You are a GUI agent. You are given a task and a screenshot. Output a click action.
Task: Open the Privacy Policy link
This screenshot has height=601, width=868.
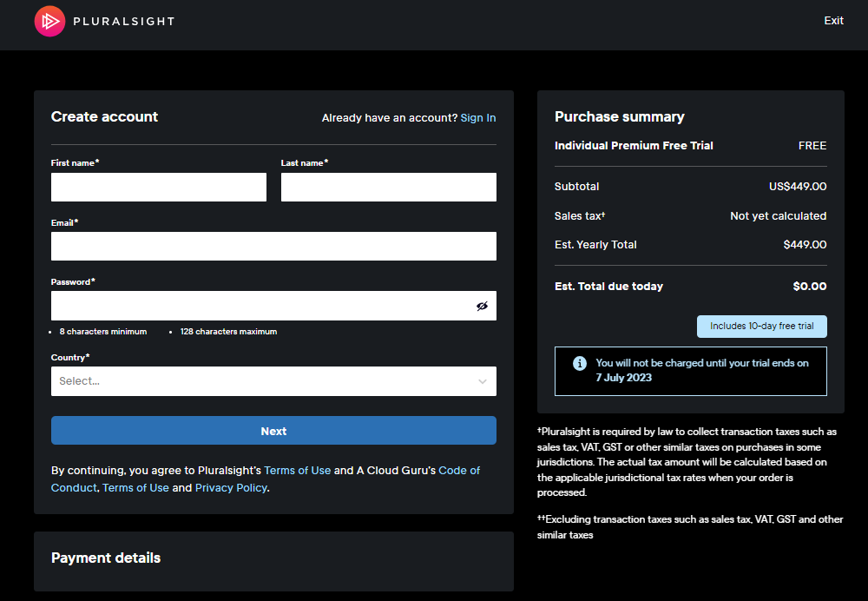tap(231, 488)
